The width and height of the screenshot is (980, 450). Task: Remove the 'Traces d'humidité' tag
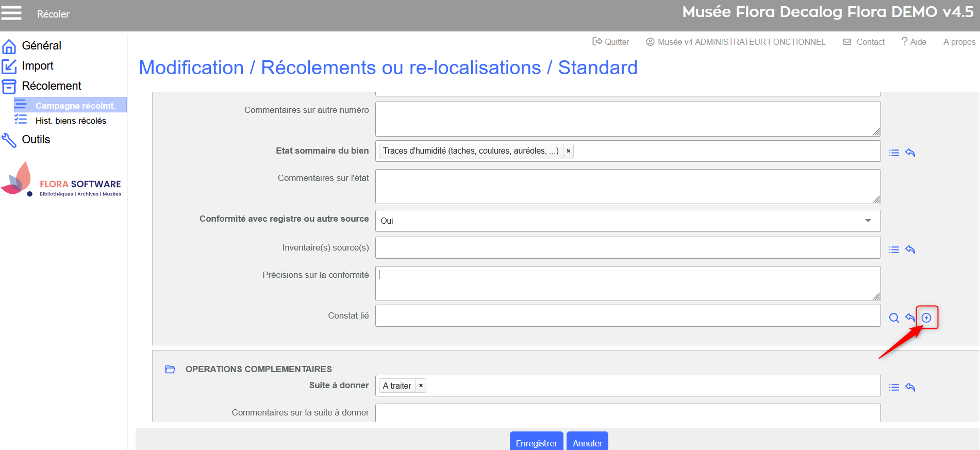(568, 151)
